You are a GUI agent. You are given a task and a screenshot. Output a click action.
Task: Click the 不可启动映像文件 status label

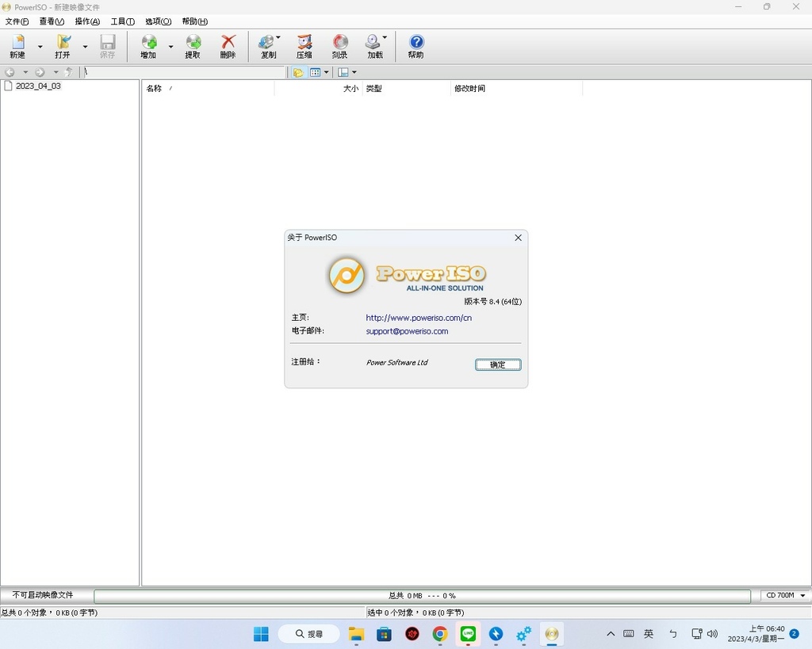pyautogui.click(x=43, y=595)
